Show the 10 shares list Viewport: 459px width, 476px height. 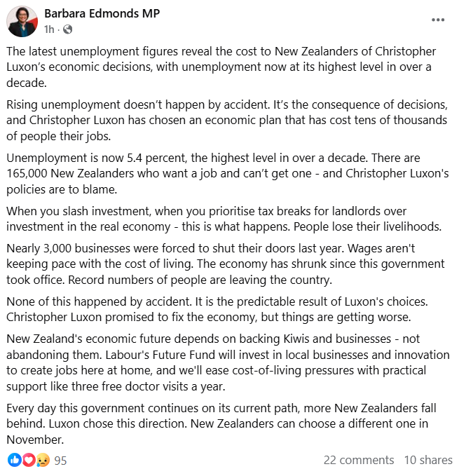[x=427, y=460]
